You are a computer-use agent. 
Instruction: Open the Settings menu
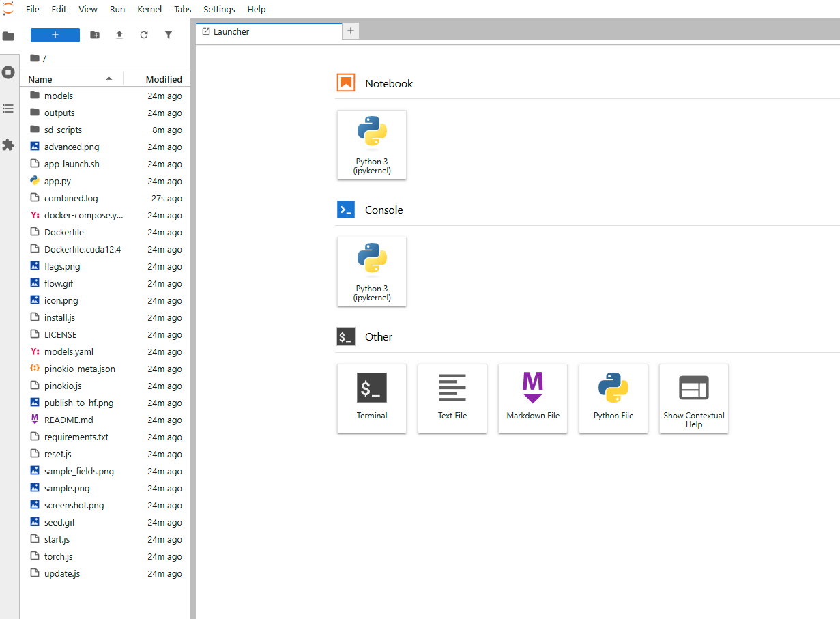point(219,10)
